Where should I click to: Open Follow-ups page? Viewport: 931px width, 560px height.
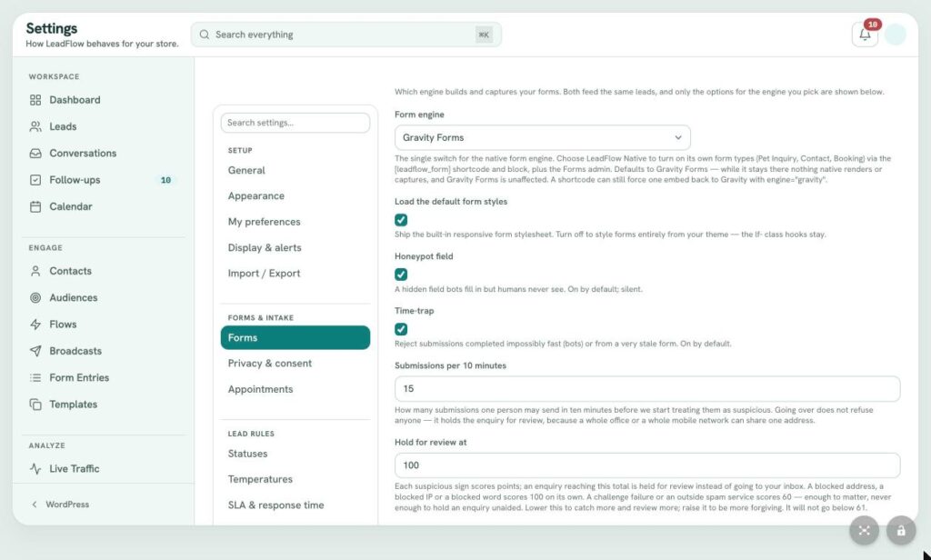pyautogui.click(x=75, y=180)
